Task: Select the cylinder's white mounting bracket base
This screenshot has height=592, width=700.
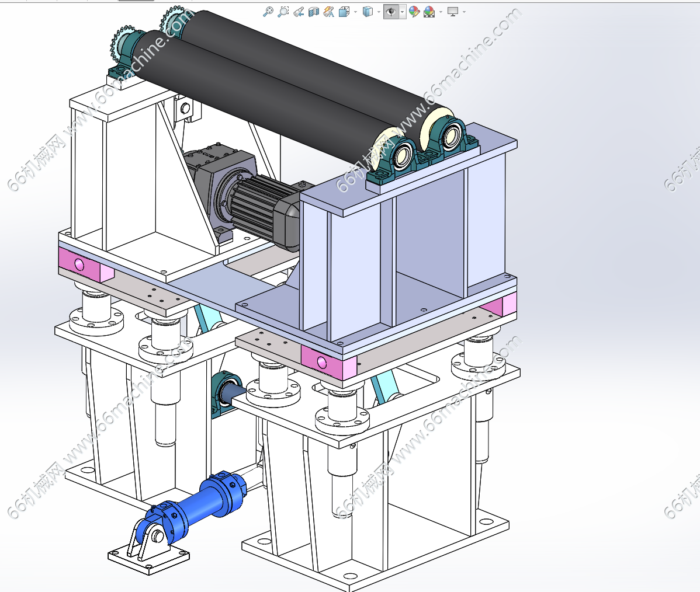Action: click(149, 556)
